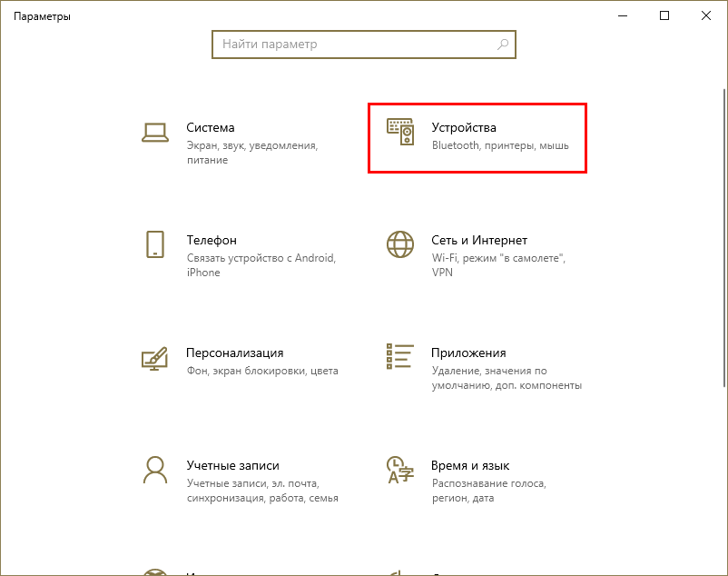Click the Персонализация paintbrush icon
This screenshot has width=728, height=576.
pyautogui.click(x=155, y=357)
